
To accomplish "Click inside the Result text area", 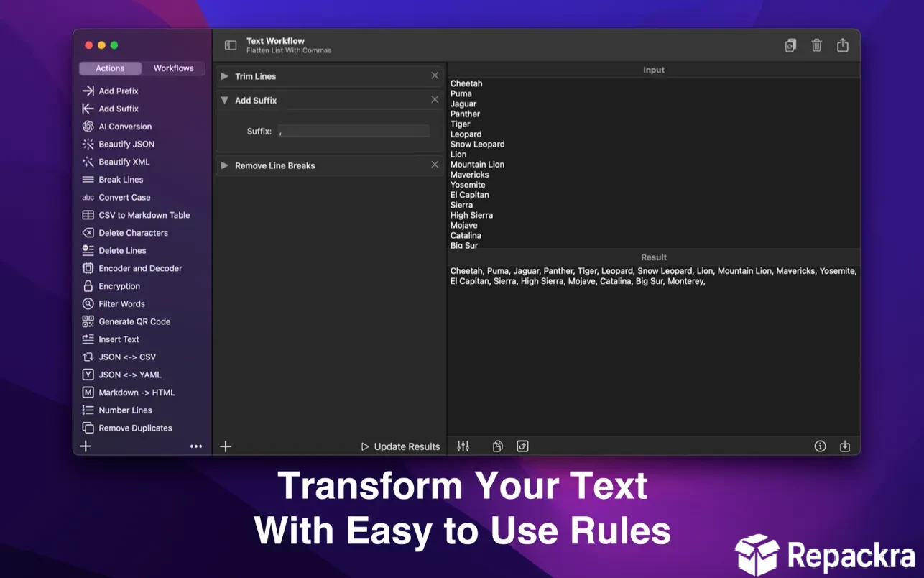I will click(653, 349).
